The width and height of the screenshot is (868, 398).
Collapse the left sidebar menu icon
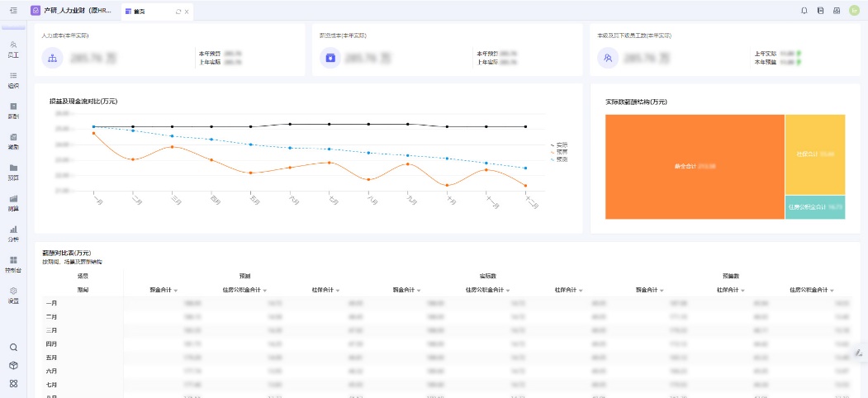click(13, 10)
